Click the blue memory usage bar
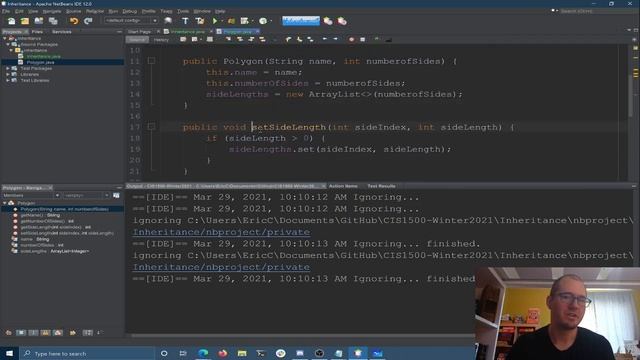 pyautogui.click(x=301, y=20)
